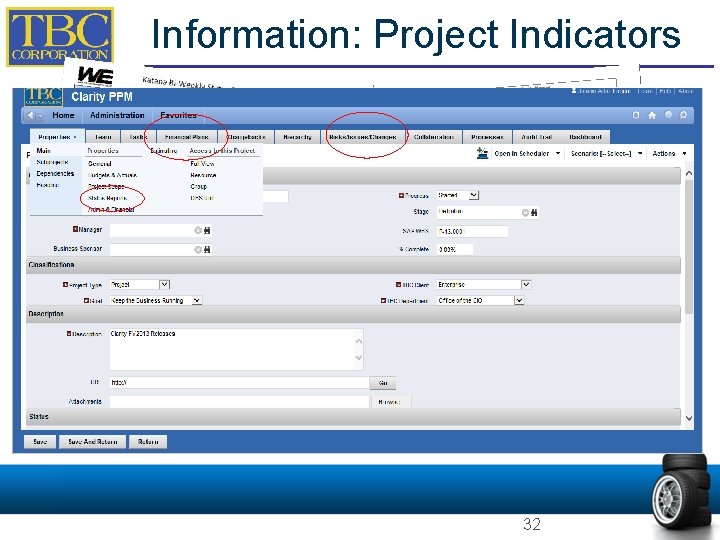Click into the URL input field
Screen dimensions: 720x540
click(239, 382)
